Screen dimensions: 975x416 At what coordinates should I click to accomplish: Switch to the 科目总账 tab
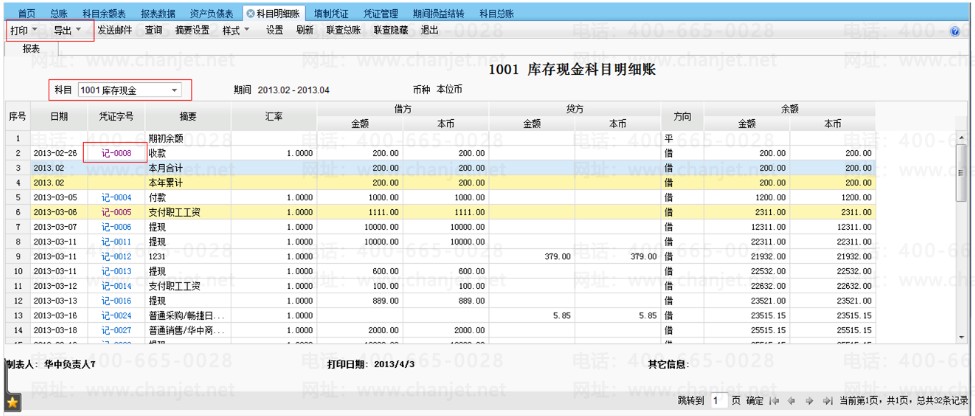click(x=496, y=13)
